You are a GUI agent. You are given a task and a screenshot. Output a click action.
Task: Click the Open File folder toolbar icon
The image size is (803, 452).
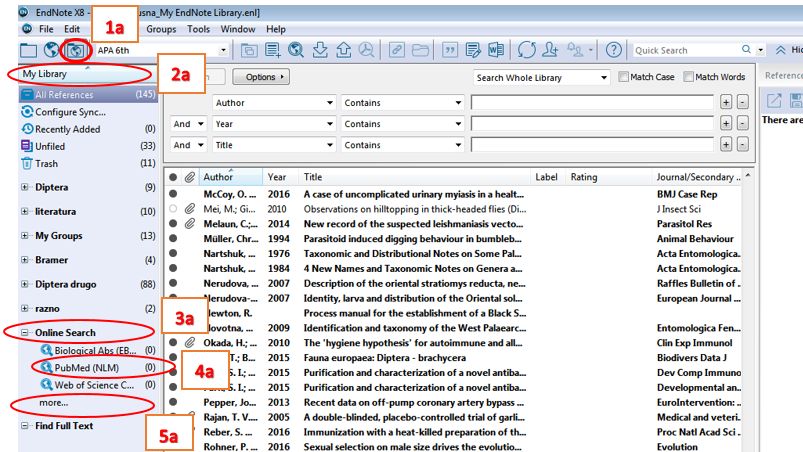point(420,50)
